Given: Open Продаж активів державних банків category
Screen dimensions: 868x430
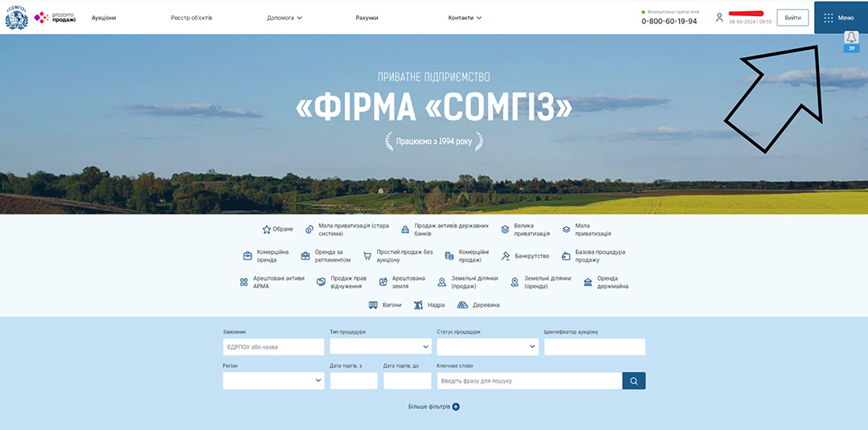Looking at the screenshot, I should click(445, 230).
